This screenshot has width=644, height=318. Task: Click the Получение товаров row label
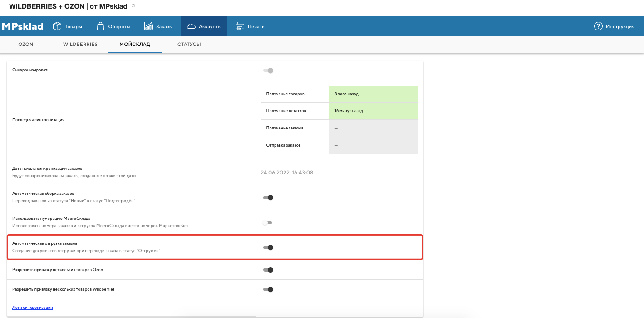pyautogui.click(x=285, y=94)
